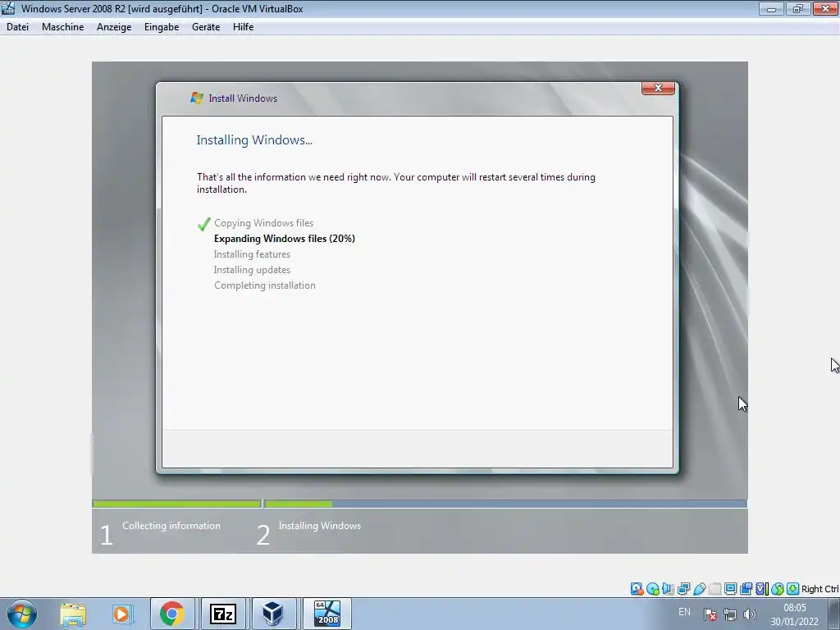Click the EN language indicator
The image size is (840, 630).
pos(684,612)
